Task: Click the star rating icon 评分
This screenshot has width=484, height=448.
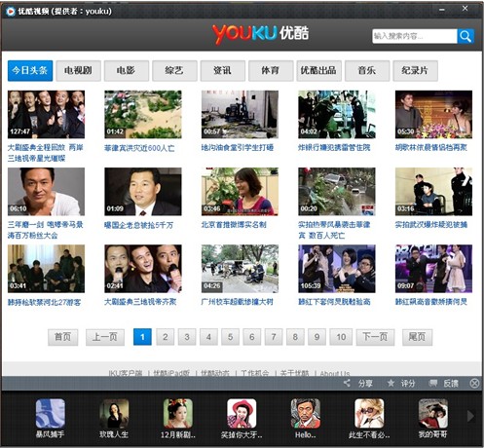Action: coord(391,383)
